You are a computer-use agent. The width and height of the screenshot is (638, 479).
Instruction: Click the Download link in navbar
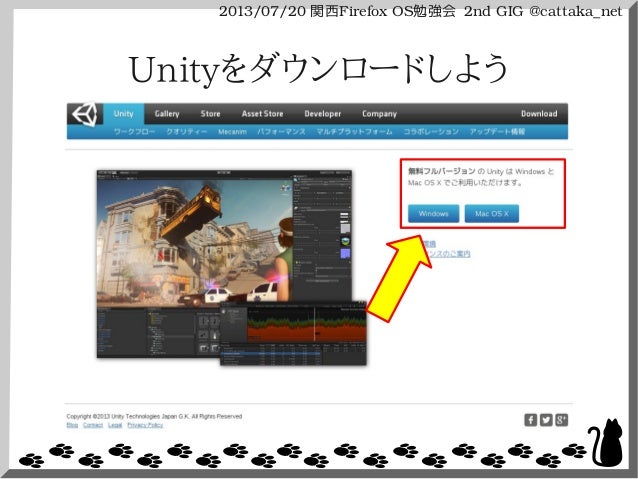coord(539,114)
